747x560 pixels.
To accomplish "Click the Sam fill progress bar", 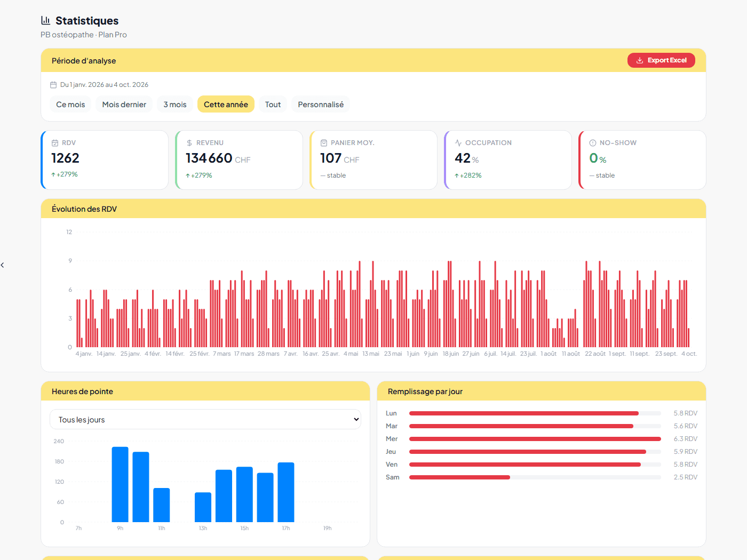I will (x=535, y=477).
